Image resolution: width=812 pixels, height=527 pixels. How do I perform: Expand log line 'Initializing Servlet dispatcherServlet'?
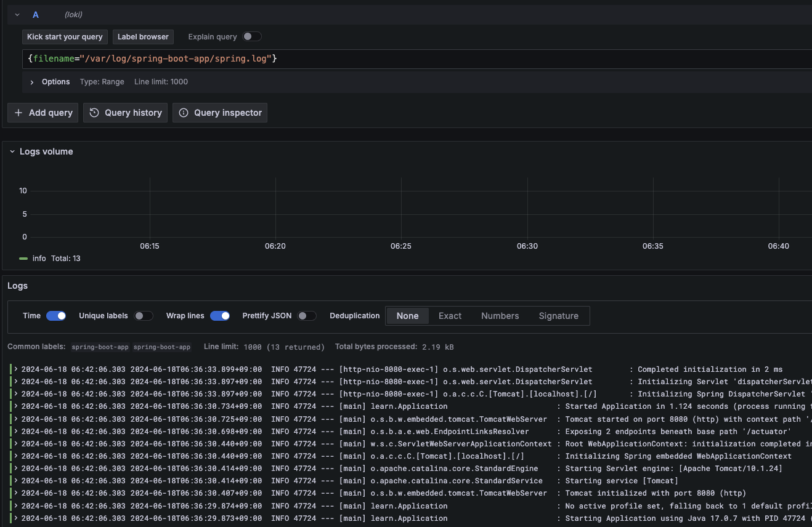click(16, 382)
